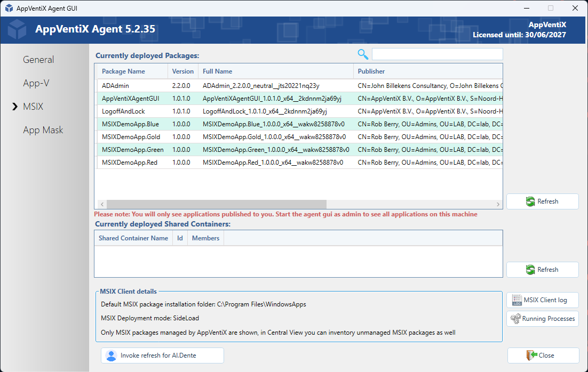Viewport: 588px width, 372px height.
Task: Refresh the deployed packages list
Action: click(542, 201)
